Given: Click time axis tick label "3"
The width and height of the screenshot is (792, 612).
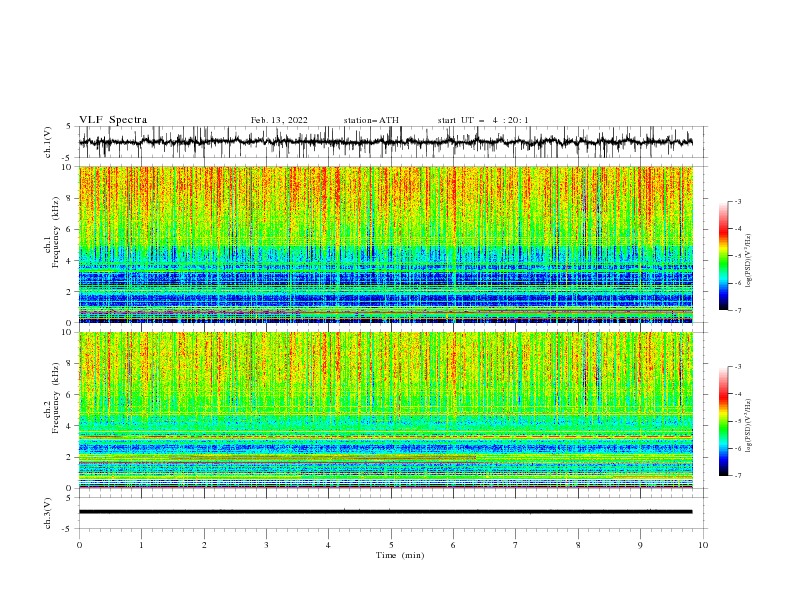Looking at the screenshot, I should [266, 545].
